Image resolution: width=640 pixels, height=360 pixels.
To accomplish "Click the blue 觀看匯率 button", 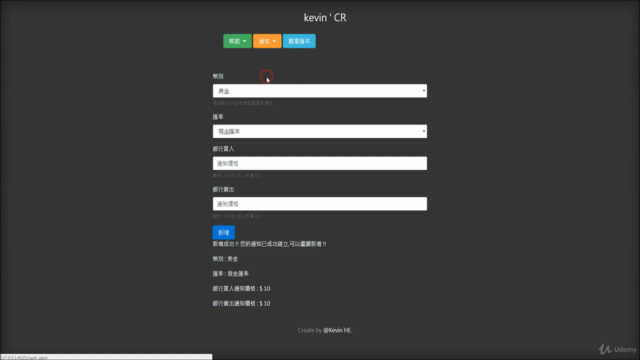I will tap(299, 41).
